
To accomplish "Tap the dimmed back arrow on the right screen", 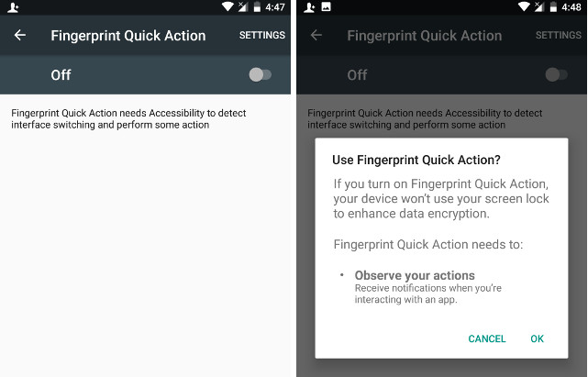I will 316,36.
